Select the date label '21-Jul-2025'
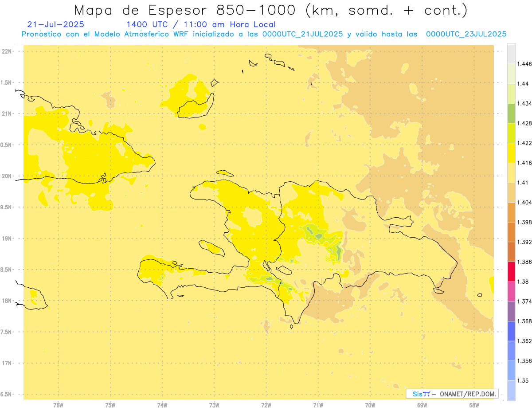Image resolution: width=532 pixels, height=411 pixels. [55, 24]
